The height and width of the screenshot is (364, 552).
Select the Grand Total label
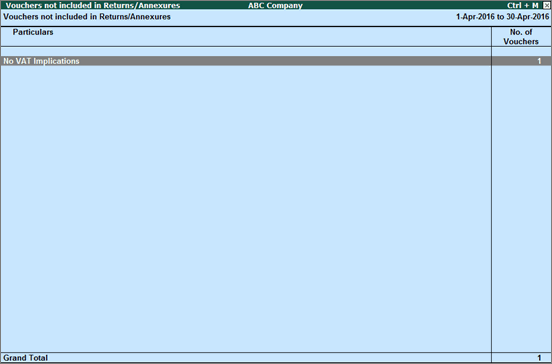(x=25, y=358)
